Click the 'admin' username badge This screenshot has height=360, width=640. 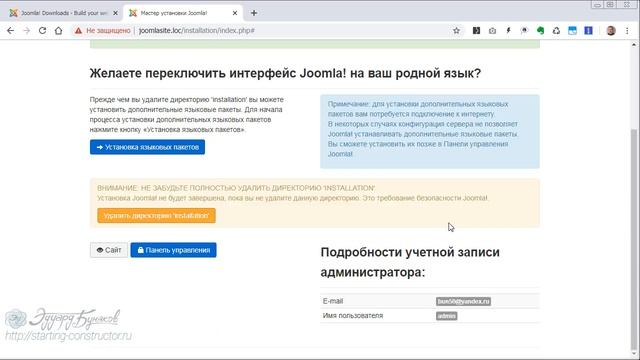[447, 316]
